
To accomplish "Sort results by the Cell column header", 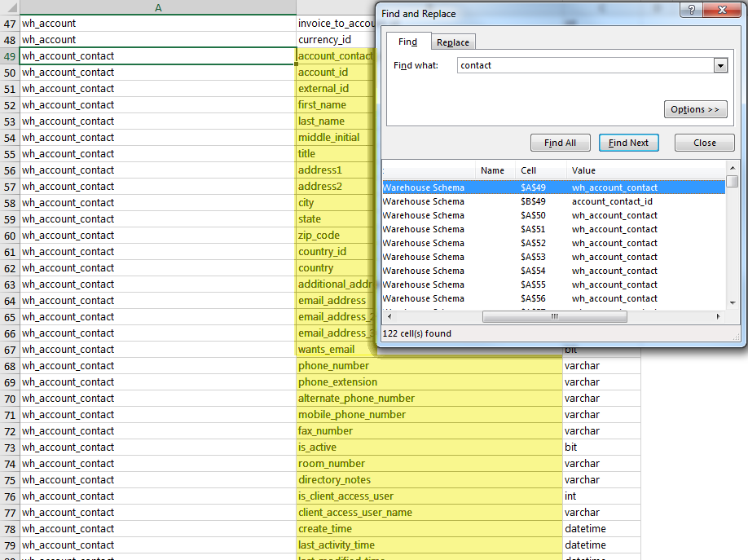I will [x=529, y=170].
